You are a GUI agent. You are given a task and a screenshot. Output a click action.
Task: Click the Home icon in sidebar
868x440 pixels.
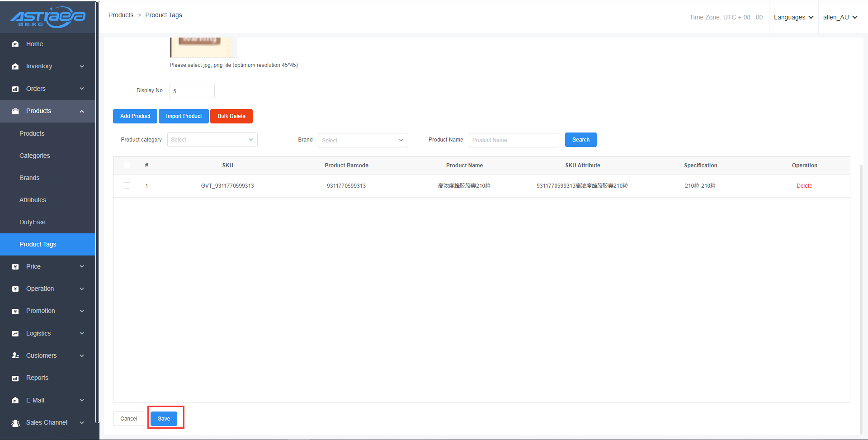click(x=15, y=44)
